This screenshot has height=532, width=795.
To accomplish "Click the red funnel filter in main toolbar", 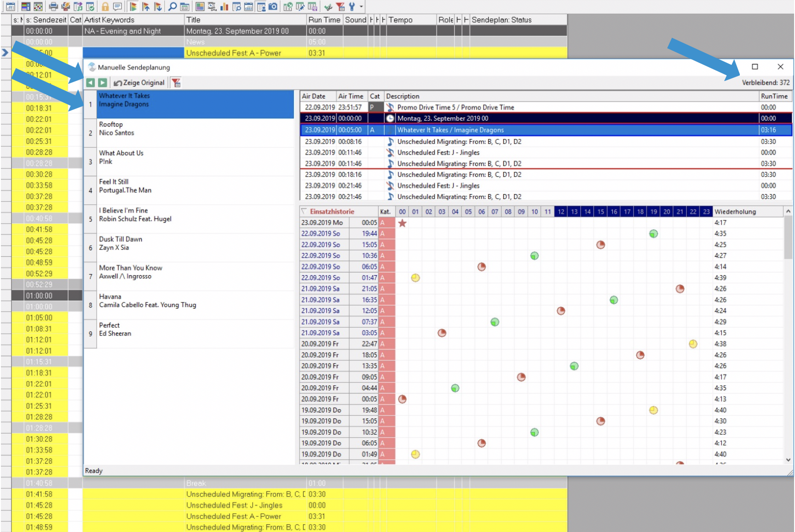I will tap(340, 6).
